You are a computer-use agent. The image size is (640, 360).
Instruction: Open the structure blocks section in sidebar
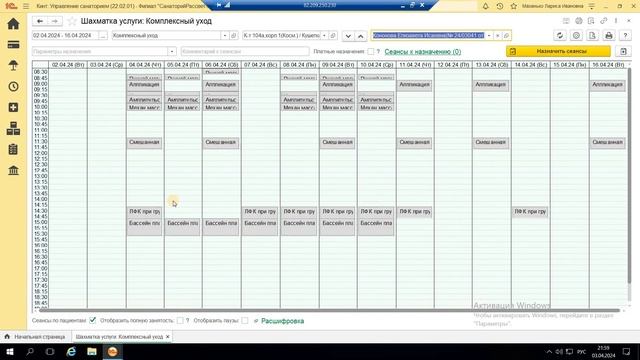pyautogui.click(x=13, y=129)
